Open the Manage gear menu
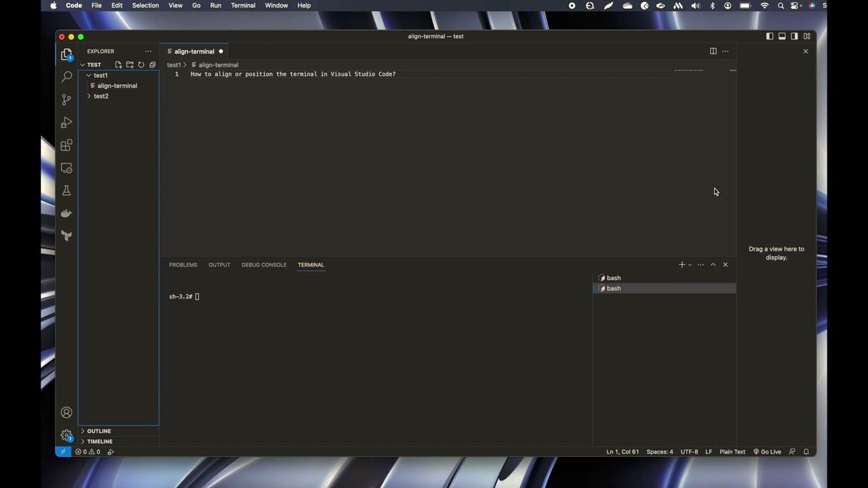The image size is (868, 488). pyautogui.click(x=66, y=435)
